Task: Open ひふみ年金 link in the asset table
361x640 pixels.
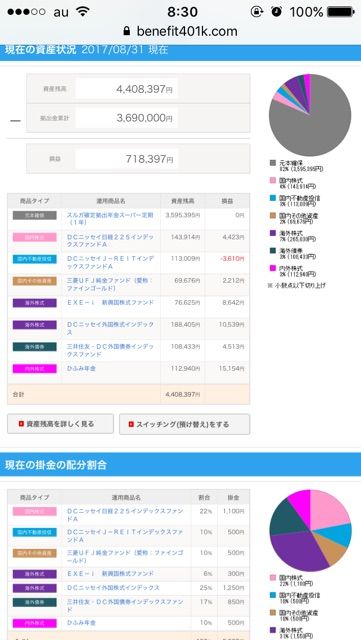Action: pos(81,369)
